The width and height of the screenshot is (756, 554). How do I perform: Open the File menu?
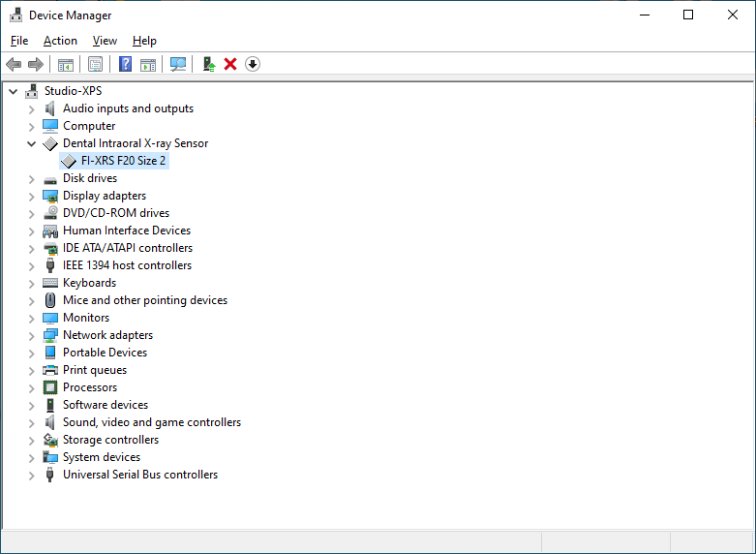click(x=19, y=41)
